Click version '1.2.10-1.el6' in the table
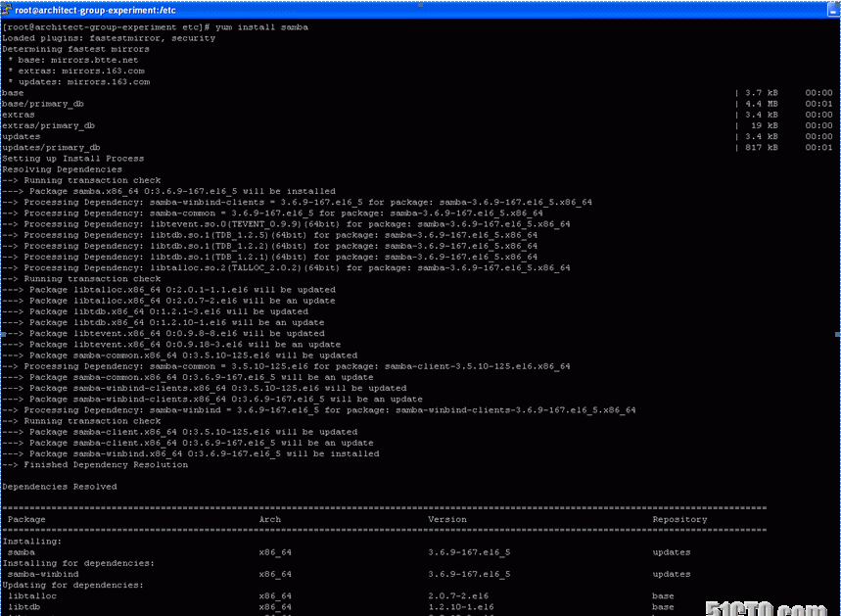Viewport: 841px width, 616px height. (x=461, y=607)
